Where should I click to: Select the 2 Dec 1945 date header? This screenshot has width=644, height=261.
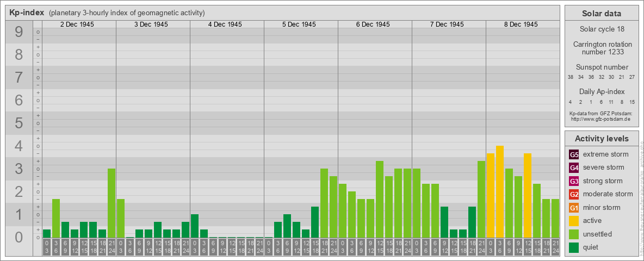click(77, 24)
